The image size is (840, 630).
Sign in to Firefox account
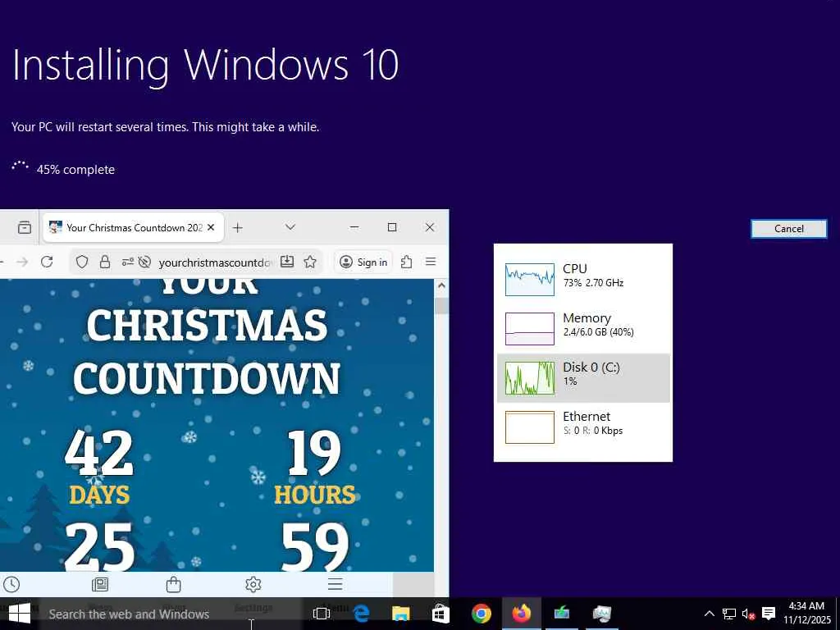point(363,262)
